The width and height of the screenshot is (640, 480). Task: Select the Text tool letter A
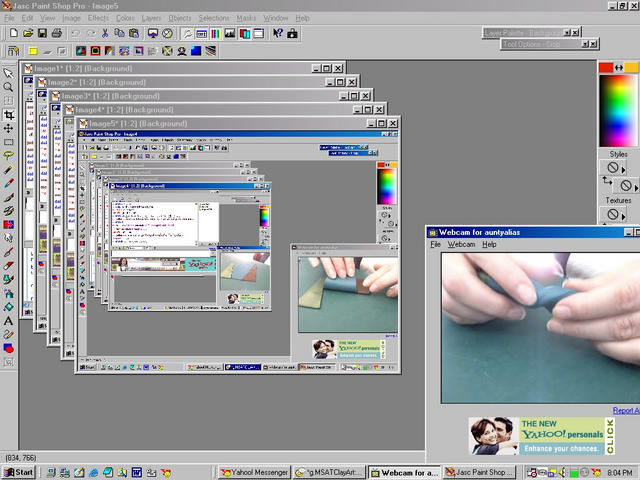tap(8, 321)
